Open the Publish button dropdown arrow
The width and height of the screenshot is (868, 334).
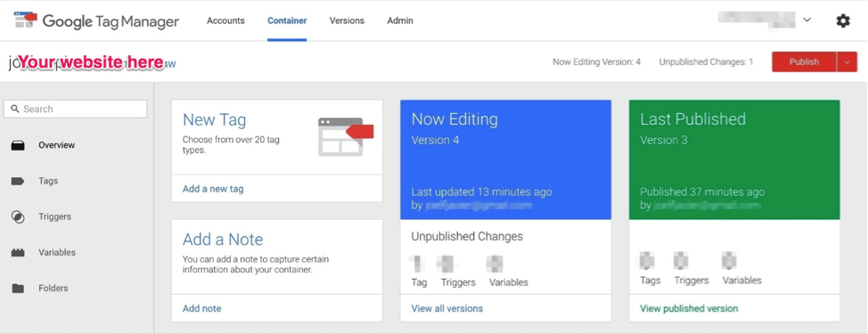(847, 62)
